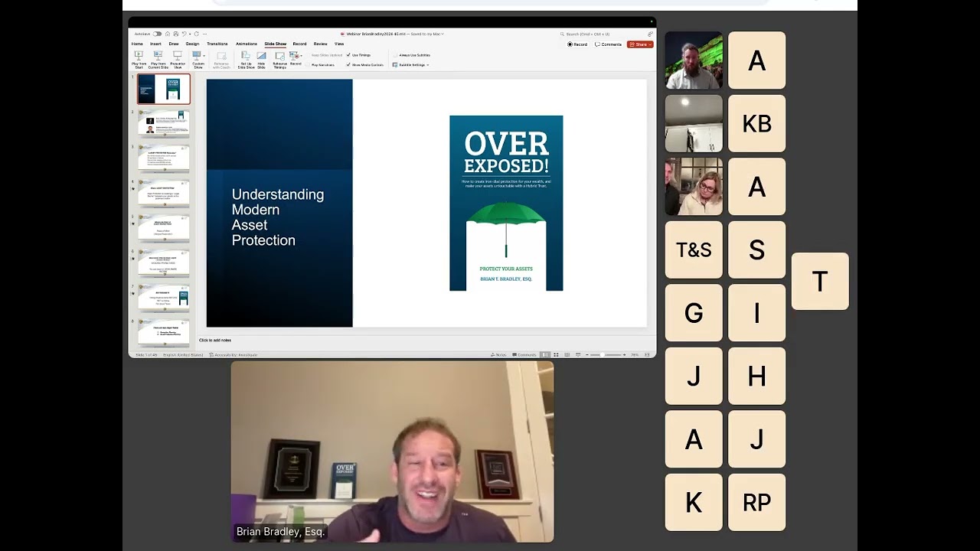Expand Custom Show dropdown arrow
This screenshot has width=980, height=551.
[x=204, y=56]
